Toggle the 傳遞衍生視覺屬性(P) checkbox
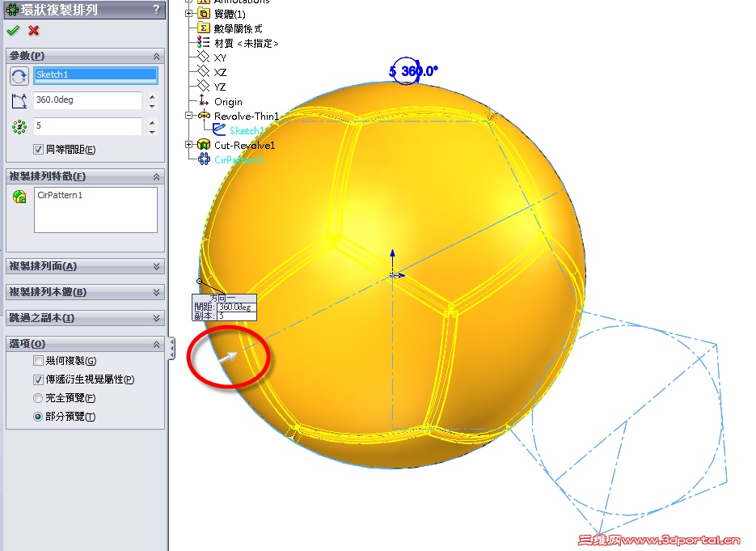Viewport: 756px width, 551px height. tap(39, 379)
